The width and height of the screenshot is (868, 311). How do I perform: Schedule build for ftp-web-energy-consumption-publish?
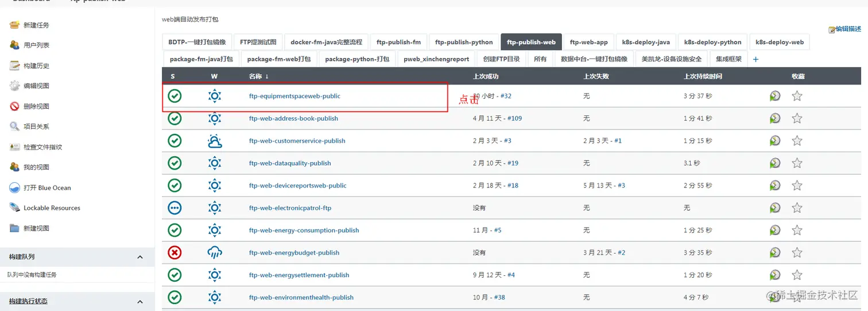(x=775, y=231)
